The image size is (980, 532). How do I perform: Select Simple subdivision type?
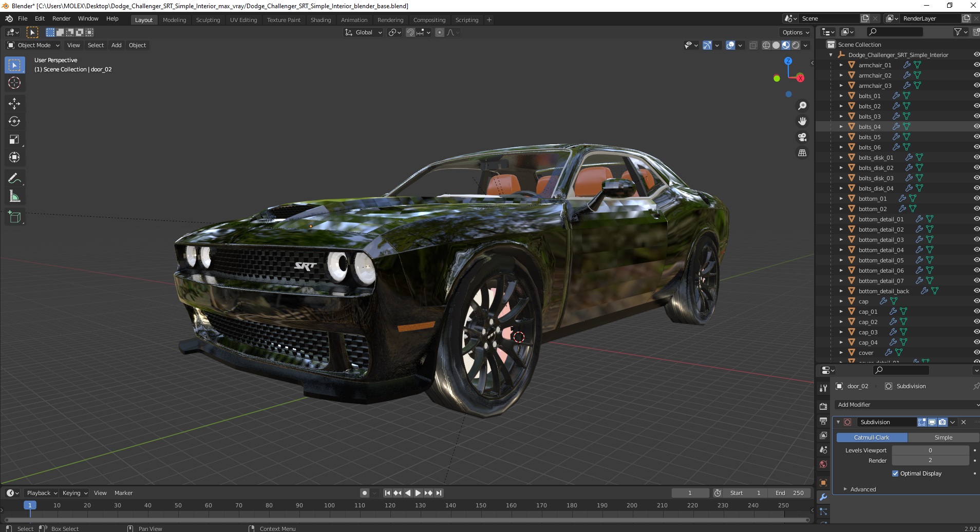point(944,438)
